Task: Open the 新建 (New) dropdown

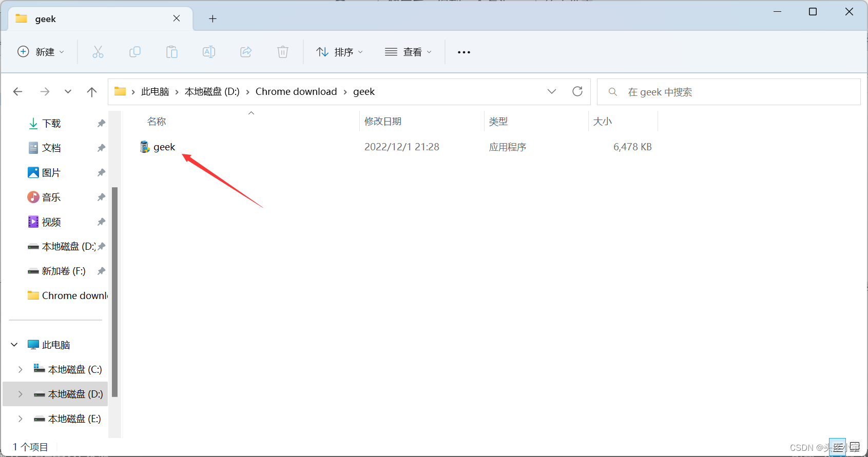Action: pyautogui.click(x=41, y=52)
